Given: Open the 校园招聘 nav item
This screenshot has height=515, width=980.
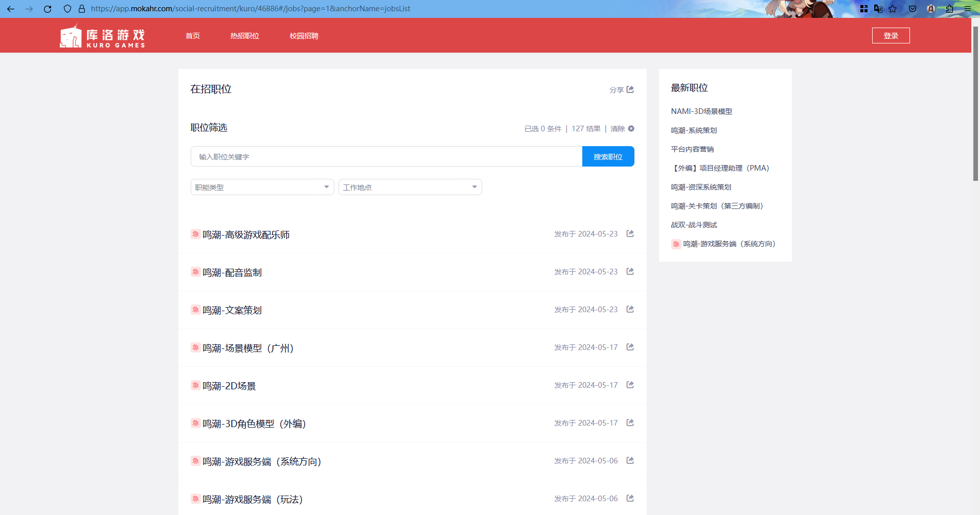Looking at the screenshot, I should point(304,36).
